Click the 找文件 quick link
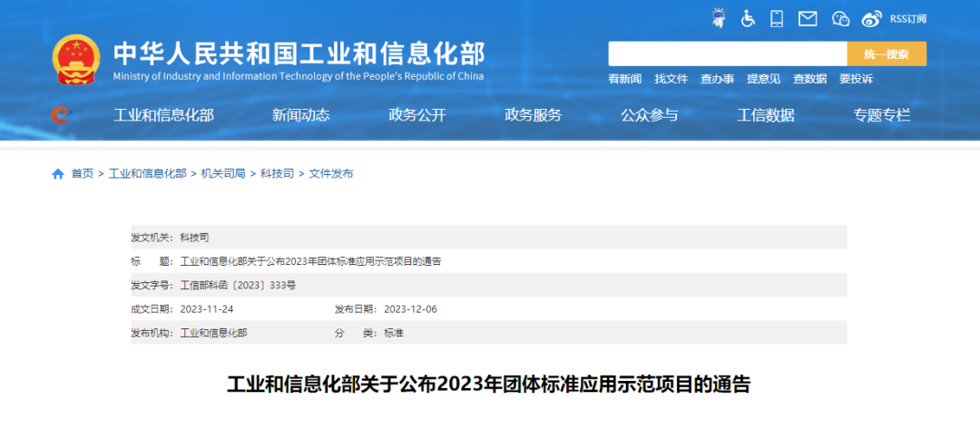The image size is (980, 439). point(671,79)
